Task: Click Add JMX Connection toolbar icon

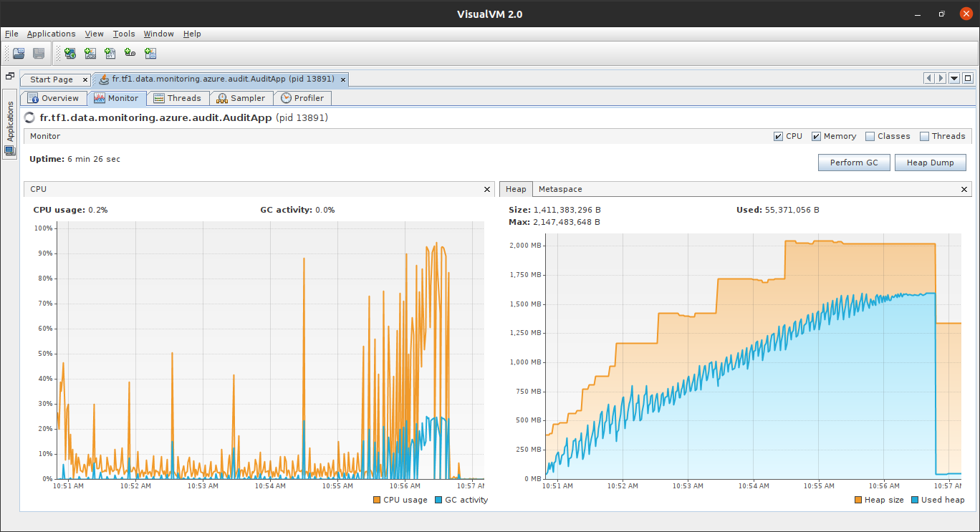Action: (x=90, y=53)
